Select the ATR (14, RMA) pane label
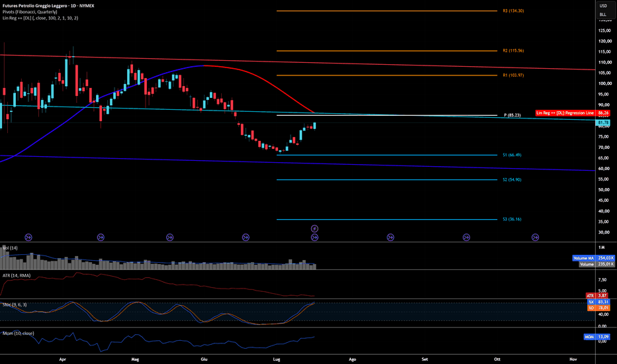The image size is (617, 364). [x=17, y=275]
